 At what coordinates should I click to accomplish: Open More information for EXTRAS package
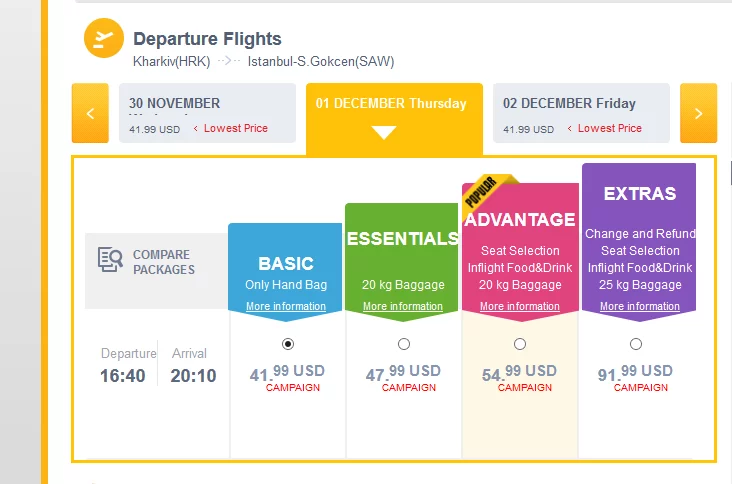point(639,307)
